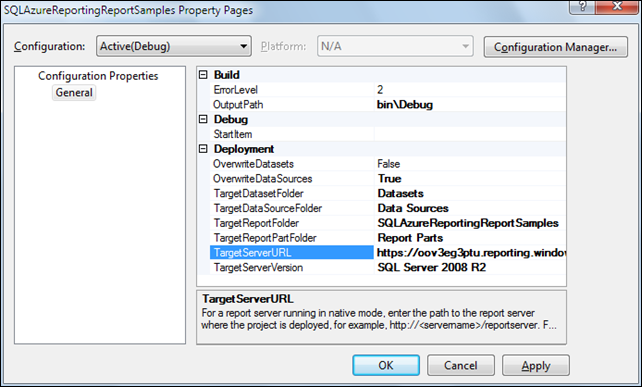The height and width of the screenshot is (387, 642).
Task: Click the TargetServerURL description heading
Action: (x=248, y=299)
